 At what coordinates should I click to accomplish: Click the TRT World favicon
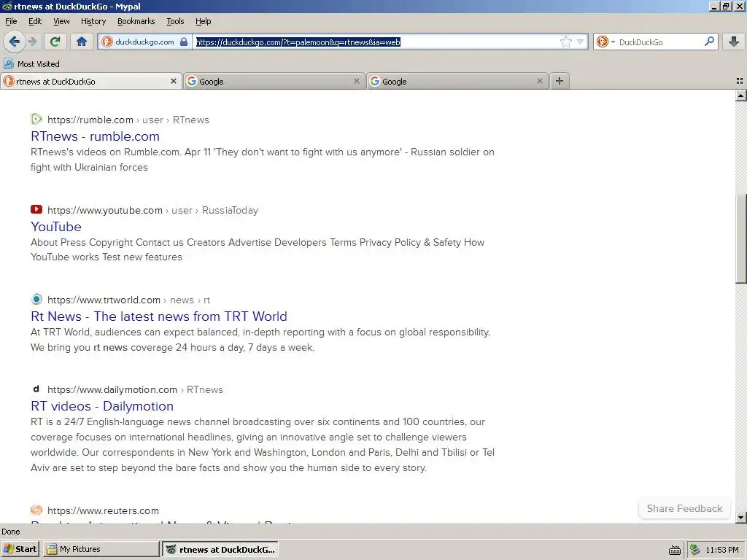(36, 299)
